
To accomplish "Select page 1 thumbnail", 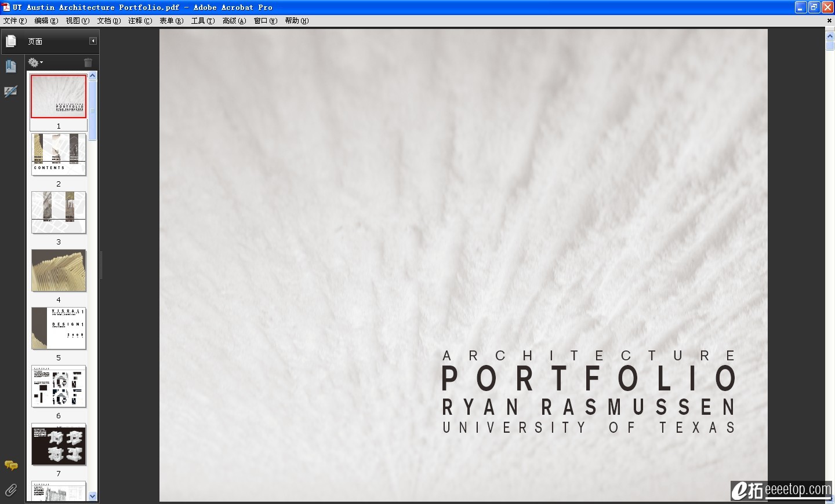I will (59, 96).
